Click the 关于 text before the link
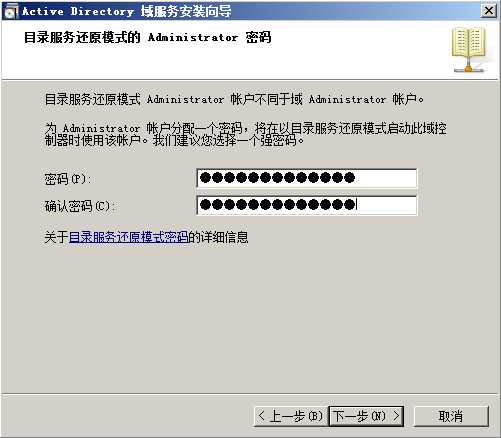The height and width of the screenshot is (438, 501). click(57, 237)
